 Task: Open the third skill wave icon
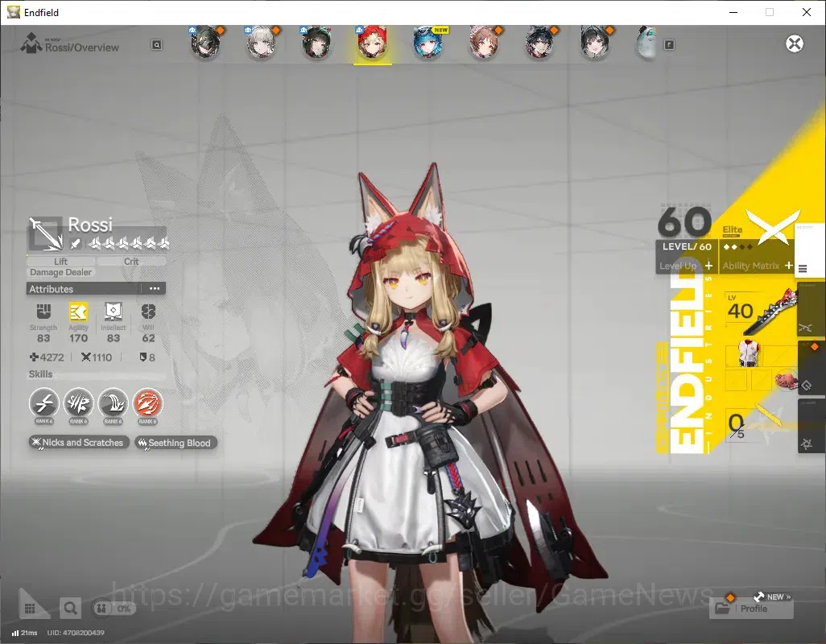coord(114,404)
